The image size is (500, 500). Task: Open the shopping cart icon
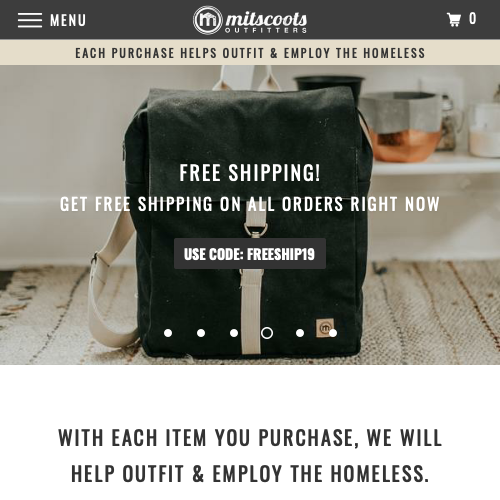tap(454, 19)
